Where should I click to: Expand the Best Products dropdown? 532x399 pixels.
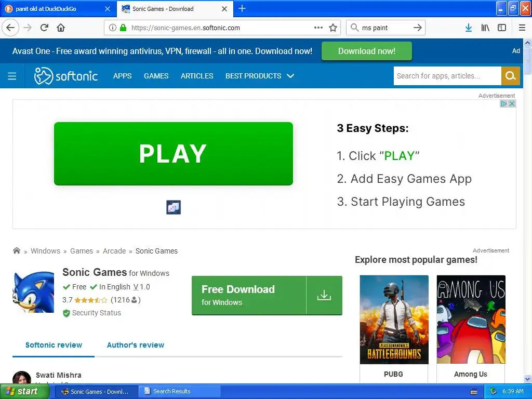(260, 76)
